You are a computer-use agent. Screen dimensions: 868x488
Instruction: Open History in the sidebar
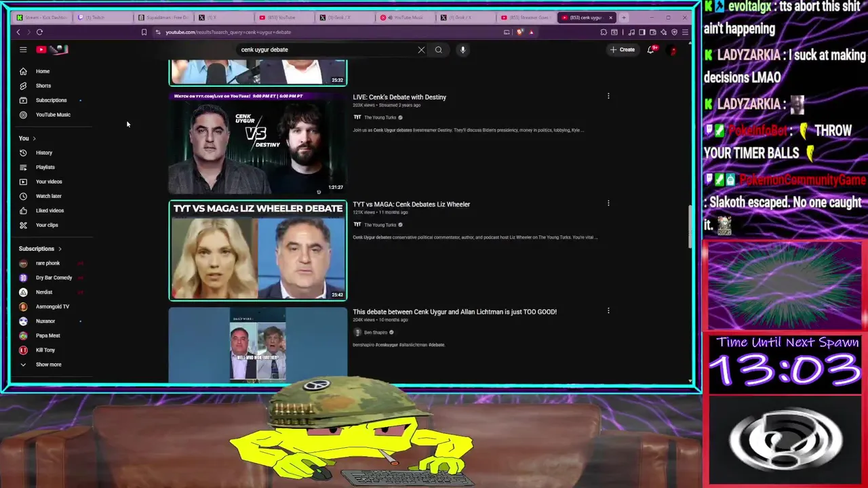[x=43, y=152]
